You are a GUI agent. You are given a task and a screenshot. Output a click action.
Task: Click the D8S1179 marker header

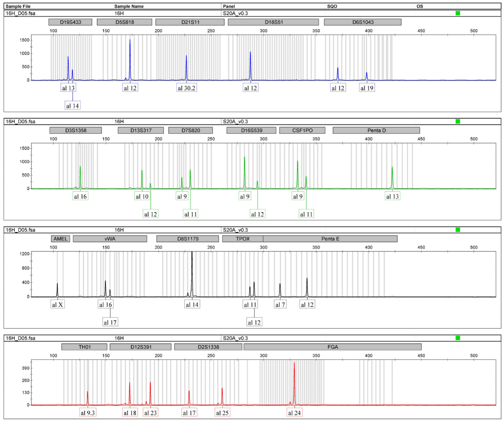tap(188, 239)
